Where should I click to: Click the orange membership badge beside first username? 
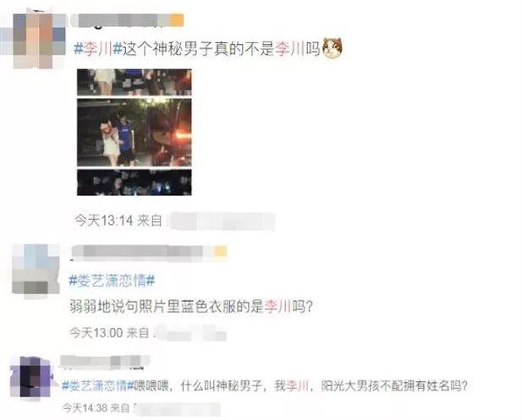click(177, 20)
